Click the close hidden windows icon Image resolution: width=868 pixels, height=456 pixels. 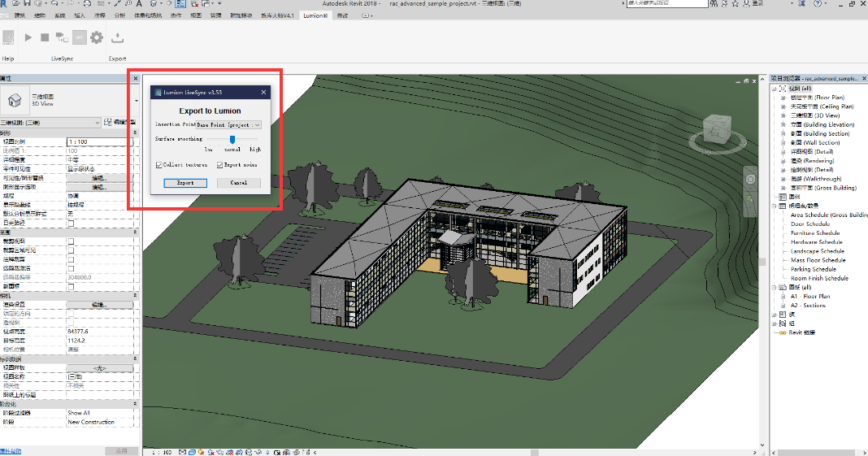click(195, 3)
